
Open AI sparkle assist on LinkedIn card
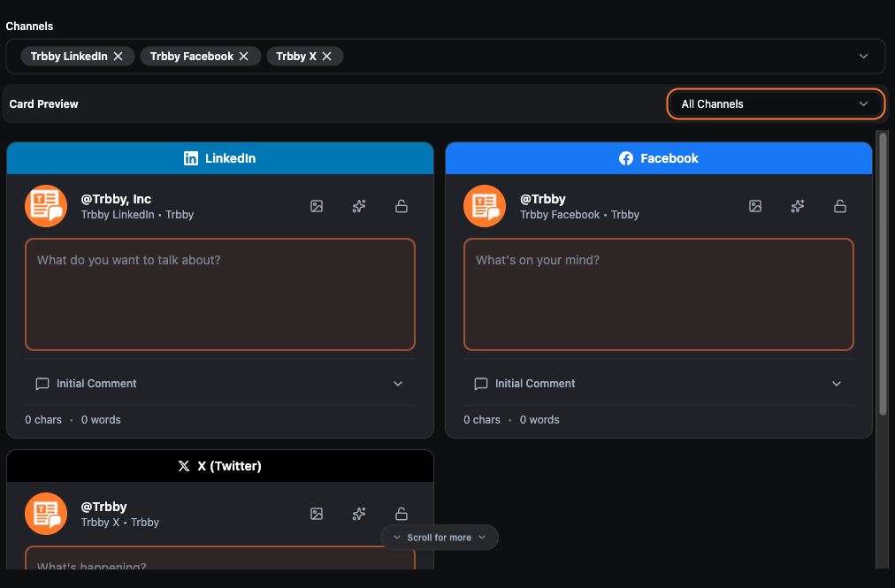click(359, 206)
